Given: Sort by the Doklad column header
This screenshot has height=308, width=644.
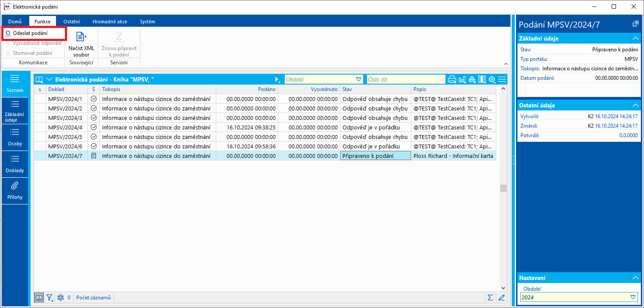Looking at the screenshot, I should [x=67, y=89].
